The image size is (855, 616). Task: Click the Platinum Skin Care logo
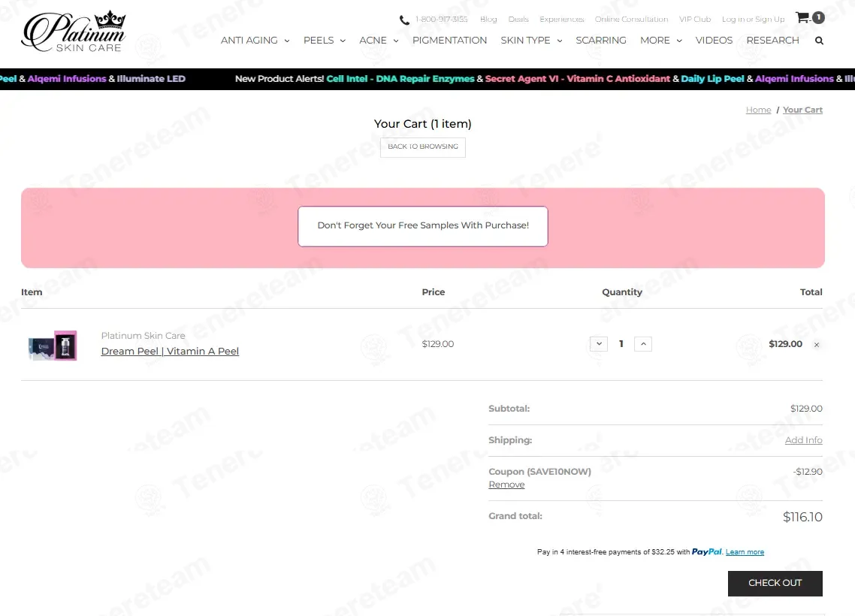tap(74, 32)
